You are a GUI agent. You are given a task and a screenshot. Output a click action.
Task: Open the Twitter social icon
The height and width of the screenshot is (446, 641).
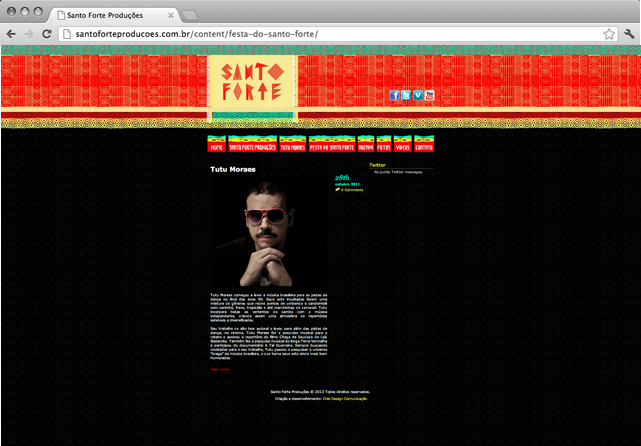[x=406, y=95]
